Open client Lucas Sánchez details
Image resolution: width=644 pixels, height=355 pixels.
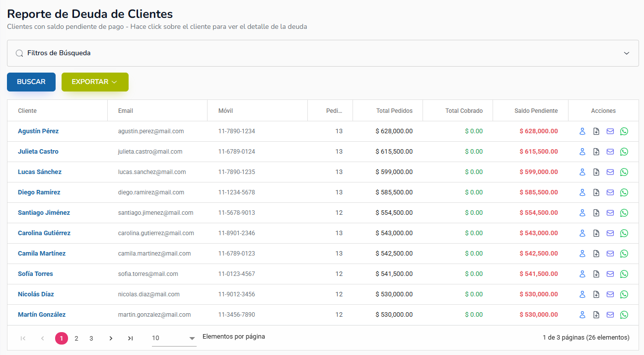[40, 172]
